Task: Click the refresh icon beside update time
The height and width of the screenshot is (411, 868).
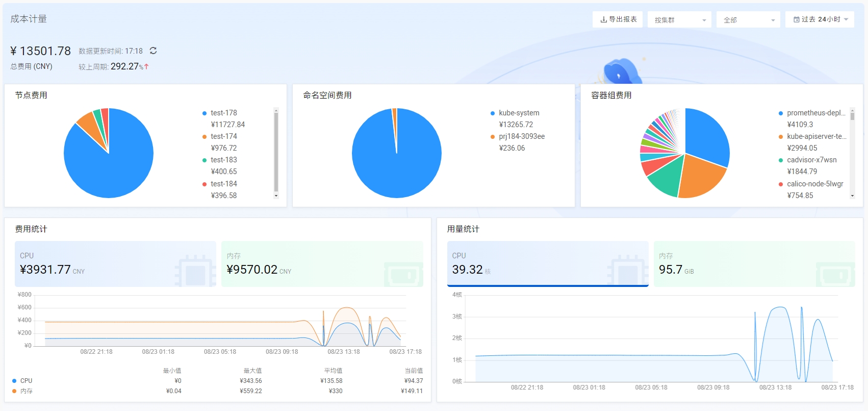Action: click(153, 51)
